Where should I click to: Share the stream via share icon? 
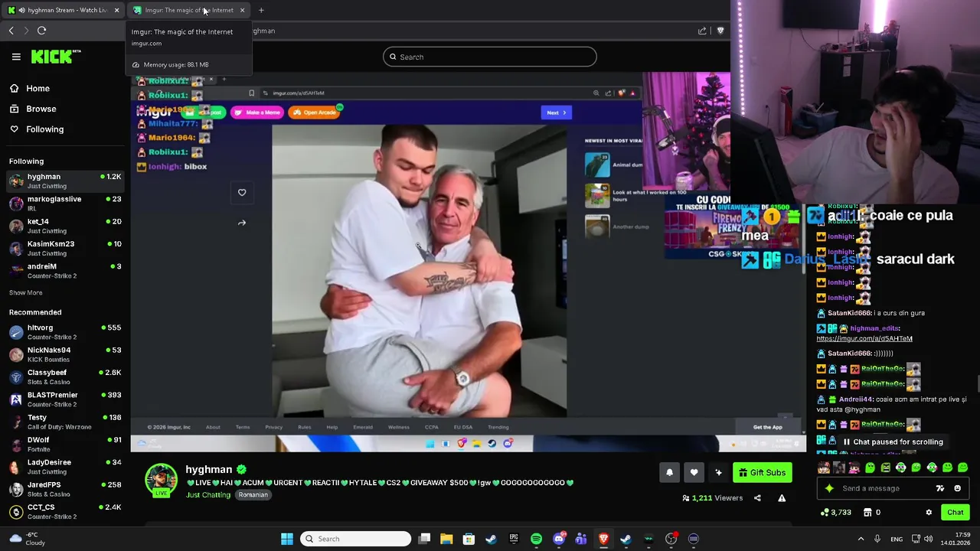point(757,498)
